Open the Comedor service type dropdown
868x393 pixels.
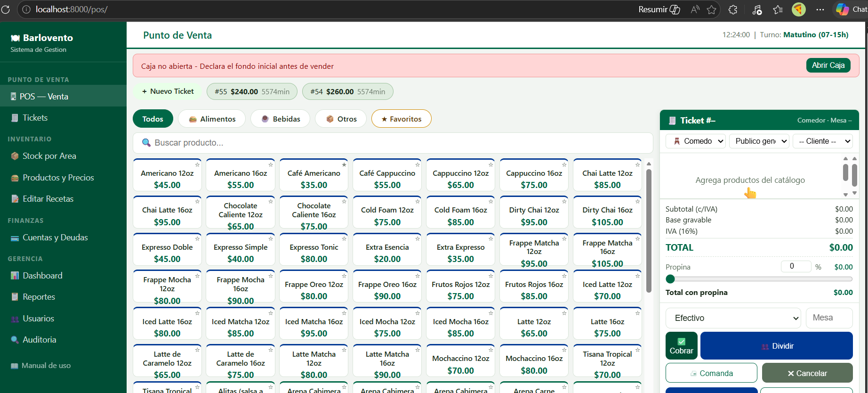(696, 141)
